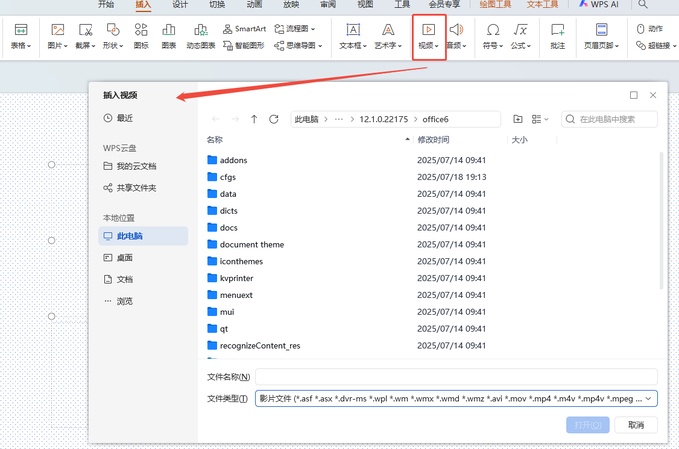Screen dimensions: 679x449
Task: Click the new folder icon in dialog
Action: [518, 119]
